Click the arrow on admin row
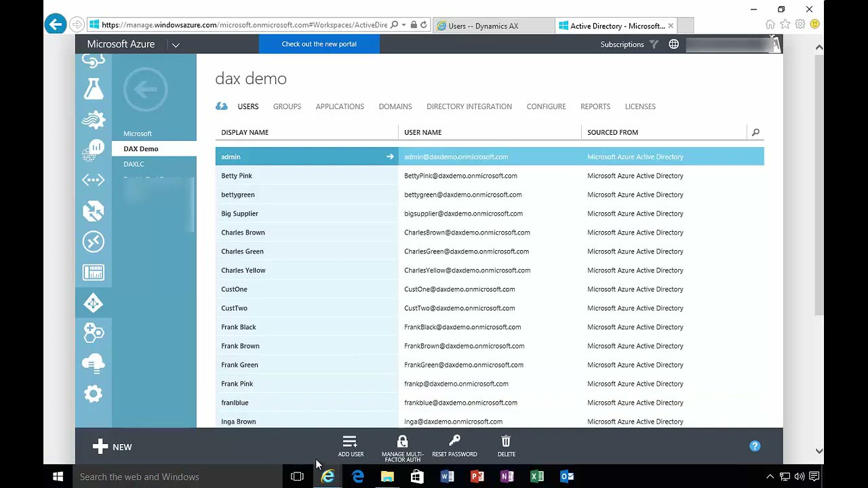Viewport: 868px width, 488px height. pos(390,157)
